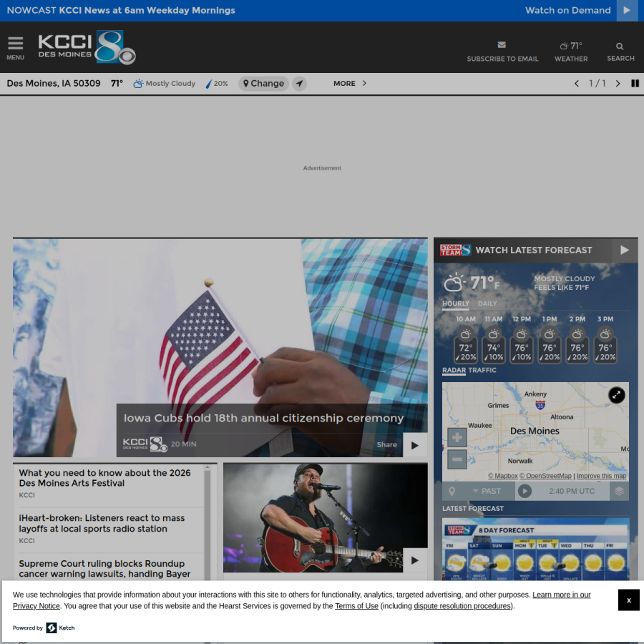Play the Watch Latest Forecast video
Image resolution: width=644 pixels, height=644 pixels.
coord(624,250)
